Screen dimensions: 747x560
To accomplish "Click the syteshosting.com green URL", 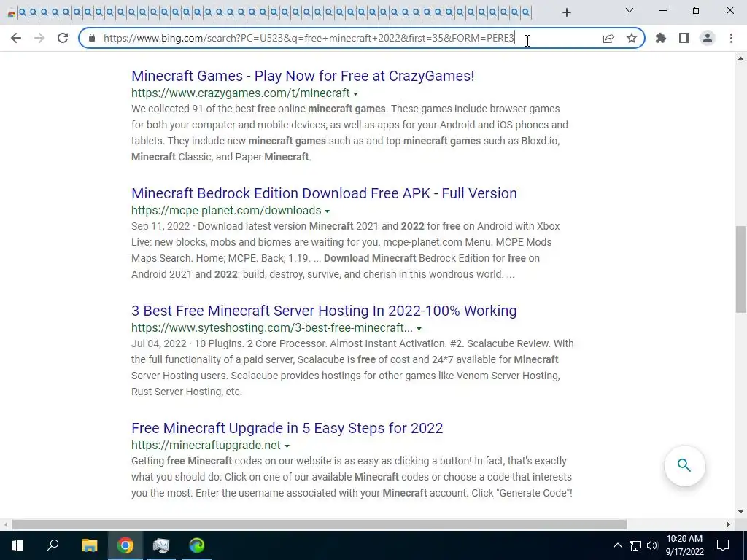I will (x=272, y=327).
